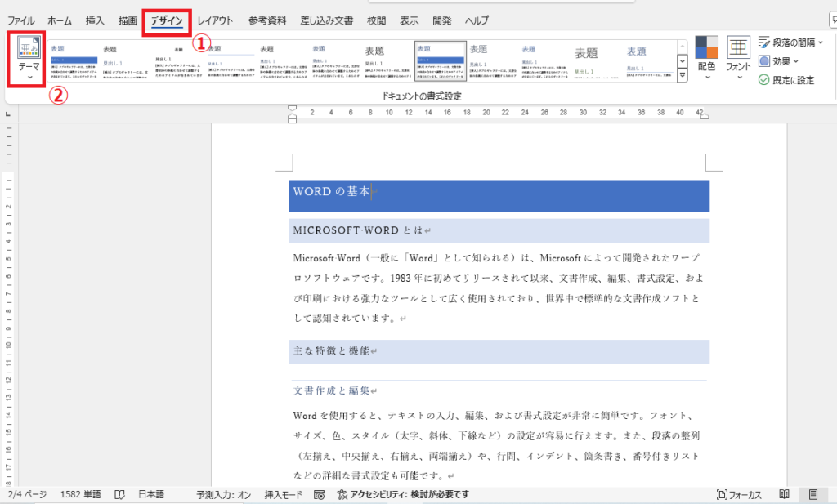Image resolution: width=837 pixels, height=504 pixels.
Task: Click the horizontal ruler at mark 20
Action: (x=486, y=113)
